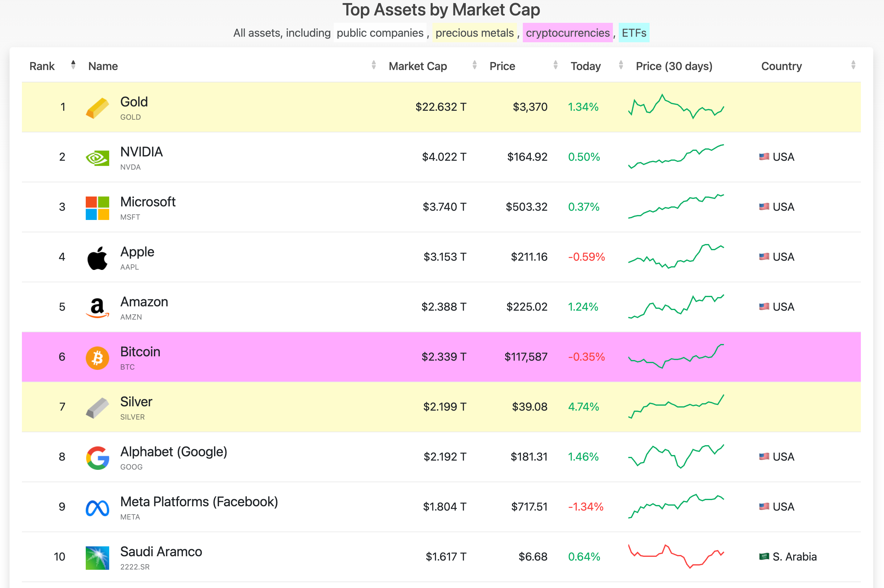Click Meta today change -1.34%

(586, 507)
